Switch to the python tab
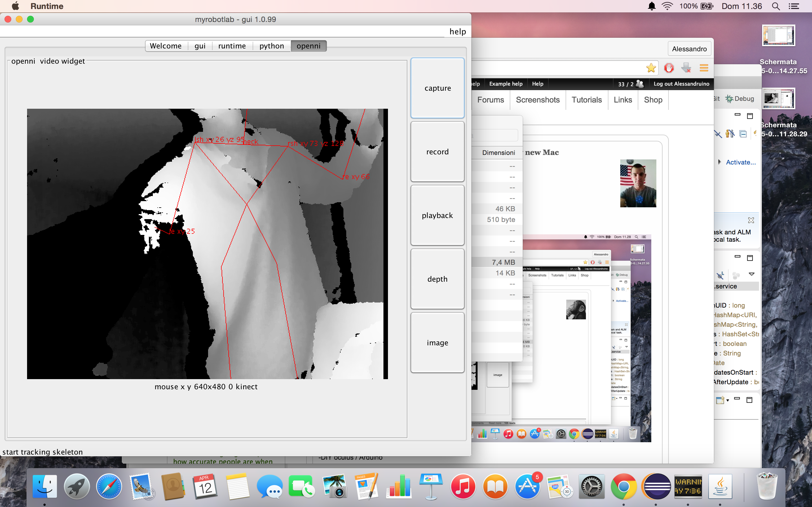Image resolution: width=812 pixels, height=507 pixels. [x=272, y=46]
